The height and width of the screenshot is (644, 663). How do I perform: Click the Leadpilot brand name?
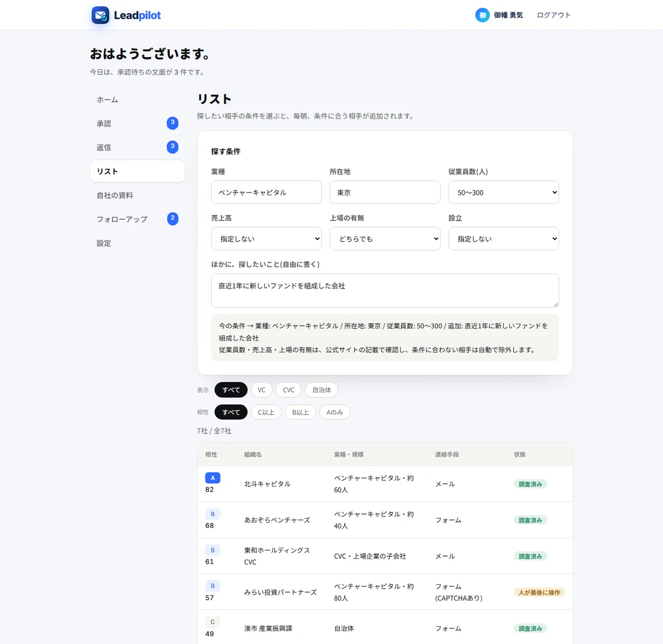[137, 15]
